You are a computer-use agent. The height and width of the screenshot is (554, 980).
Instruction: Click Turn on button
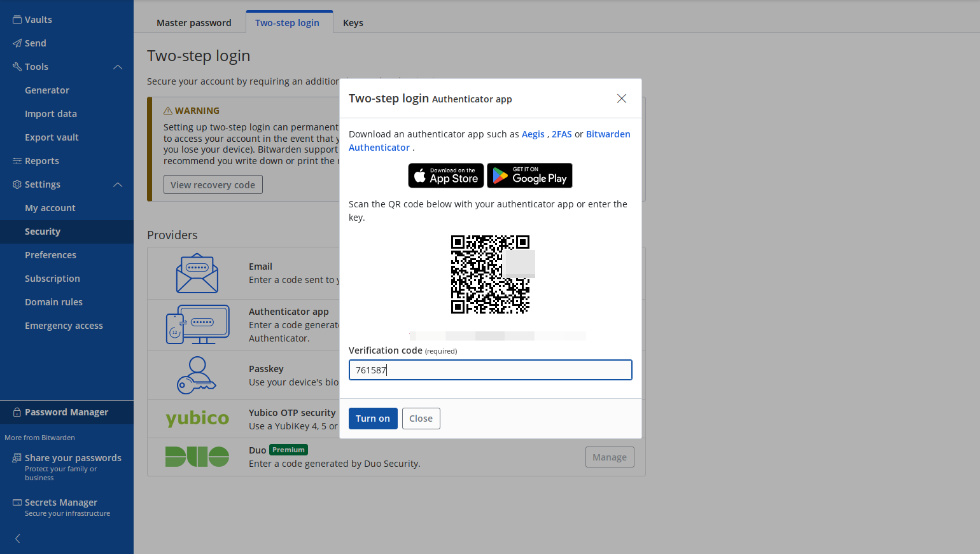pos(373,419)
